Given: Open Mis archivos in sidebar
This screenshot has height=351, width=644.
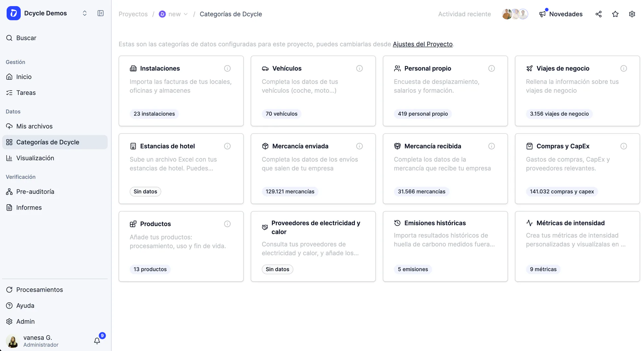Looking at the screenshot, I should click(x=55, y=126).
